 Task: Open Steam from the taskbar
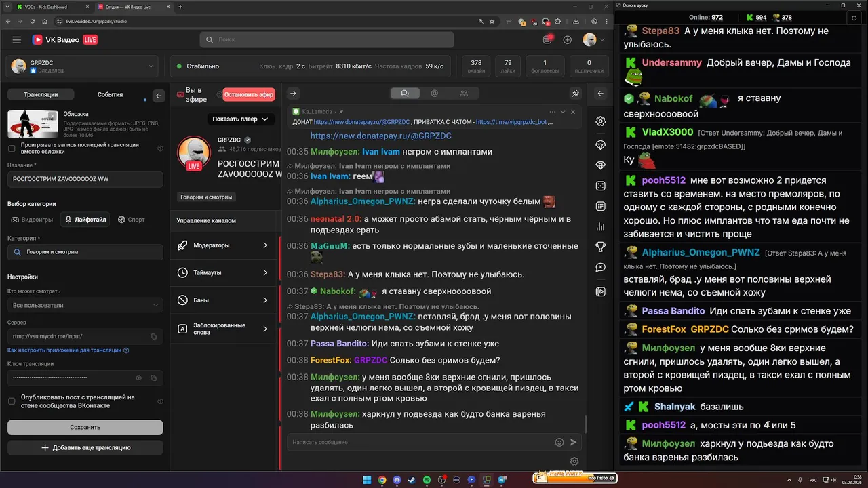pos(412,480)
